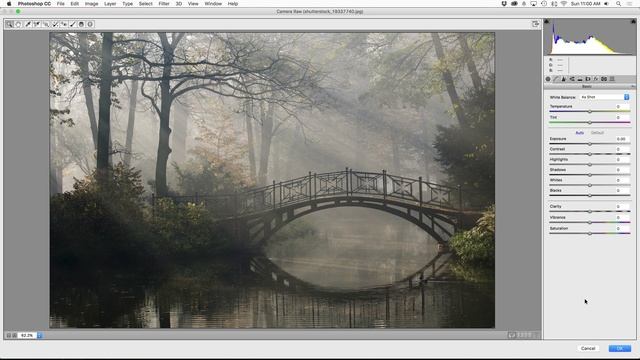Open the Camera Calibration panel icon

604,79
